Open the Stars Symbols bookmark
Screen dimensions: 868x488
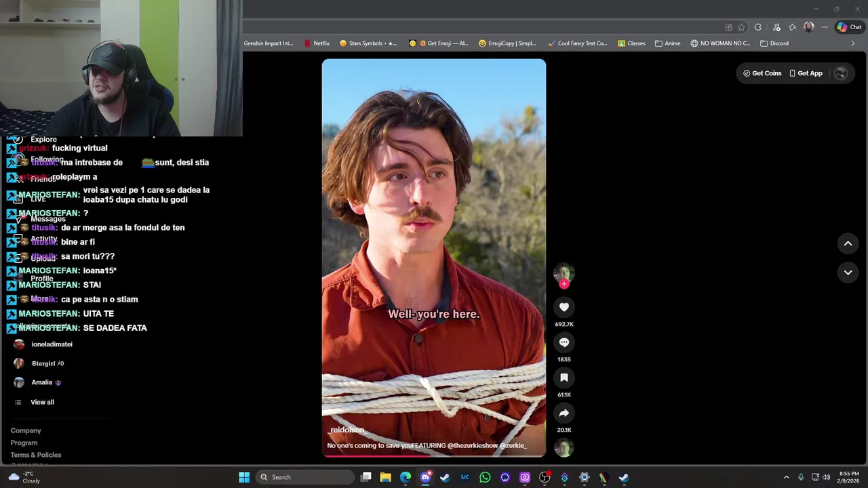pos(368,43)
